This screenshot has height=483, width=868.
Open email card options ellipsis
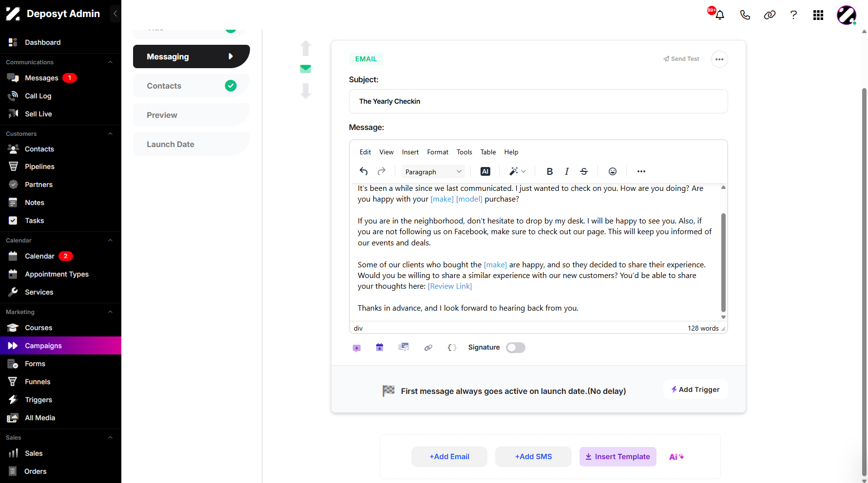[719, 59]
